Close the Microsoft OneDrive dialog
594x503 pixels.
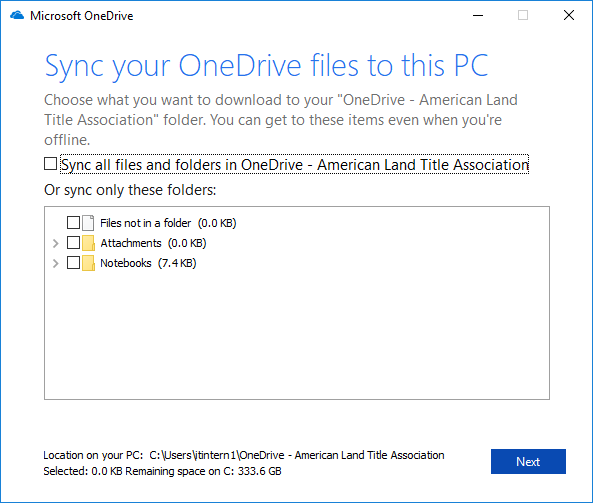coord(569,16)
